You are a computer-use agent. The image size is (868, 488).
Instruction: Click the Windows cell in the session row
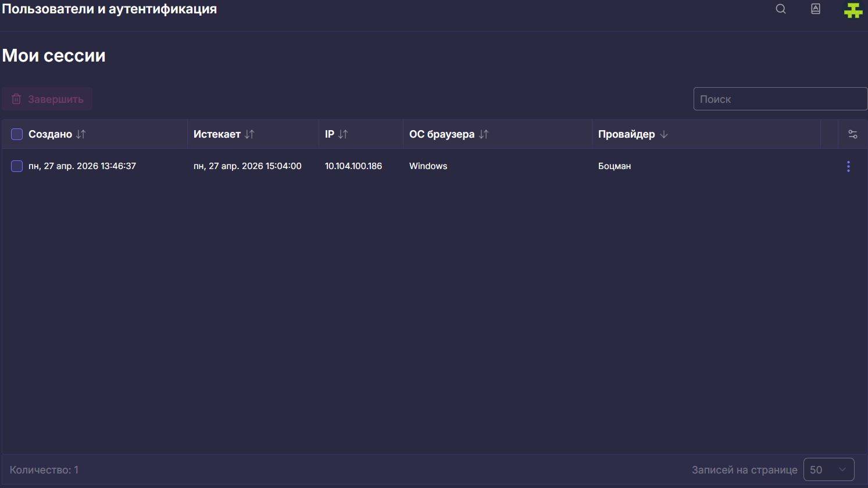tap(428, 166)
